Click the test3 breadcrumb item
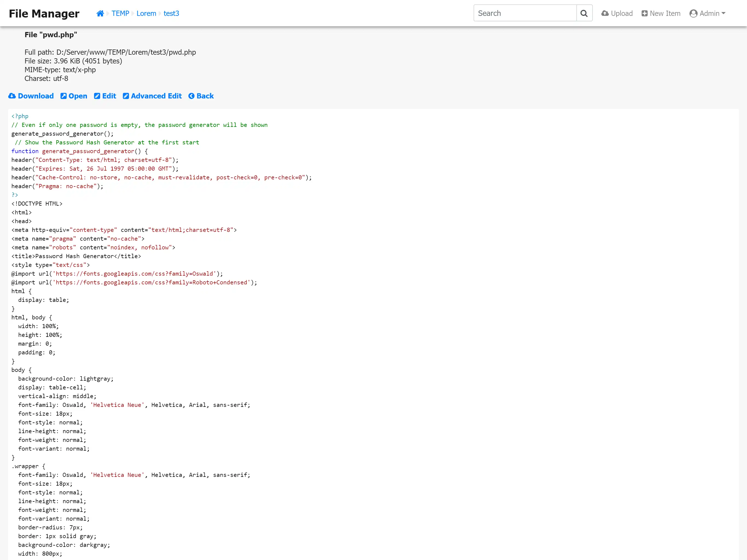 pyautogui.click(x=171, y=13)
